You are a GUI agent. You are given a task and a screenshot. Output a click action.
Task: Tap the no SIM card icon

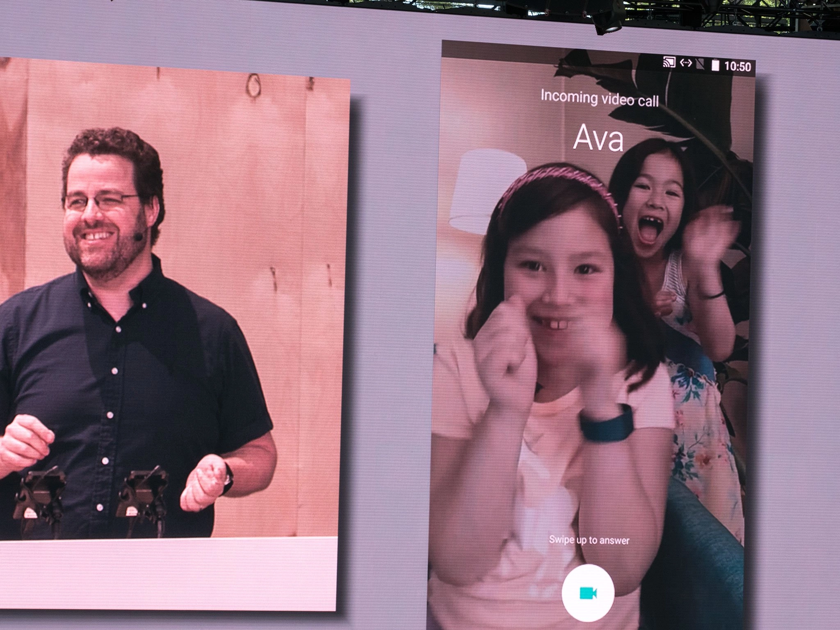701,64
